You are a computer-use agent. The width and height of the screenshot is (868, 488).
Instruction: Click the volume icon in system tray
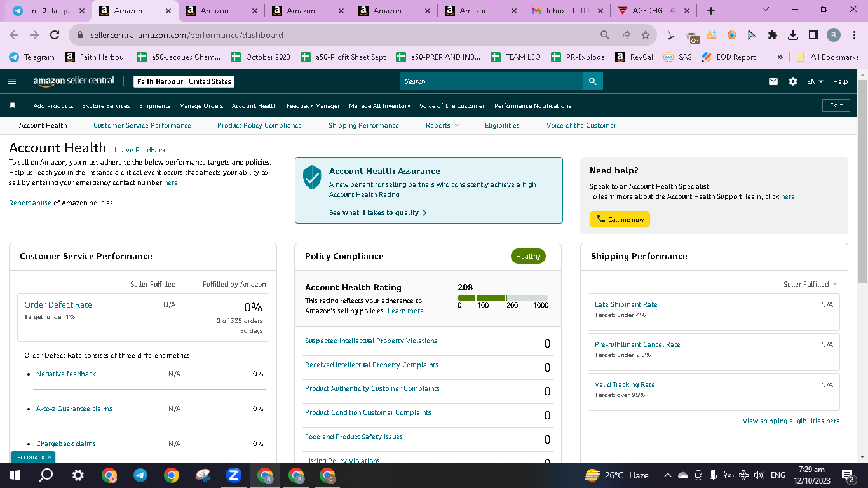point(757,475)
